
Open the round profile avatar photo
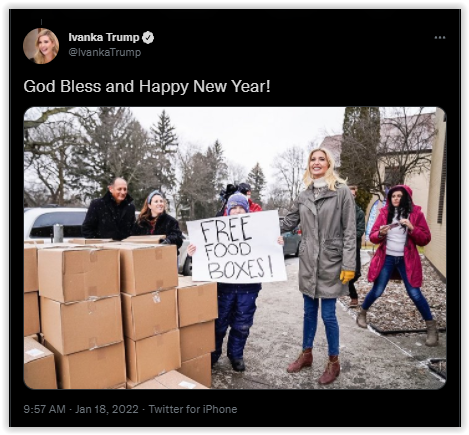(41, 46)
